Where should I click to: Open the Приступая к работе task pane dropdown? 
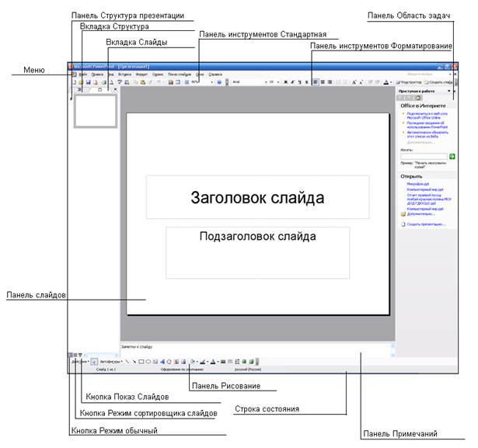click(x=448, y=91)
